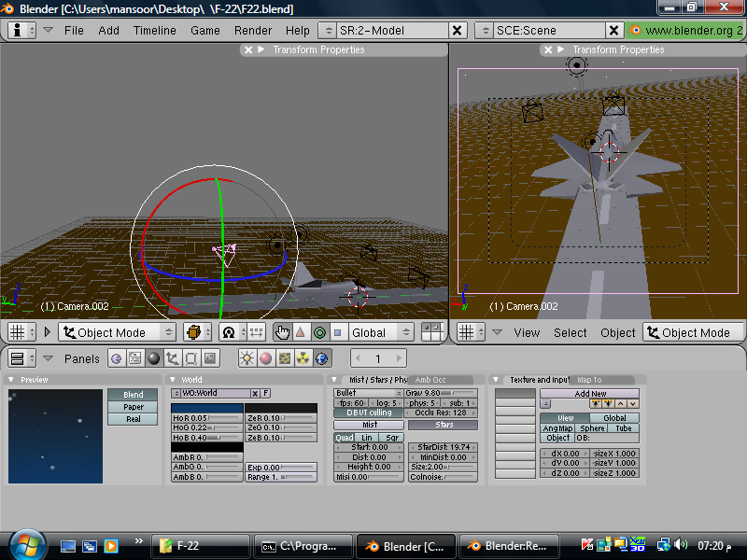This screenshot has width=747, height=560.
Task: Toggle the Paper preview option
Action: tap(133, 407)
